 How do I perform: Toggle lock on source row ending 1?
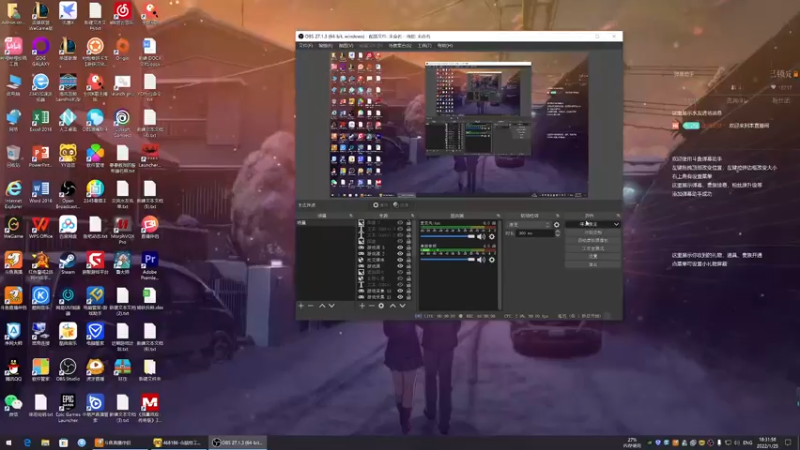(408, 247)
